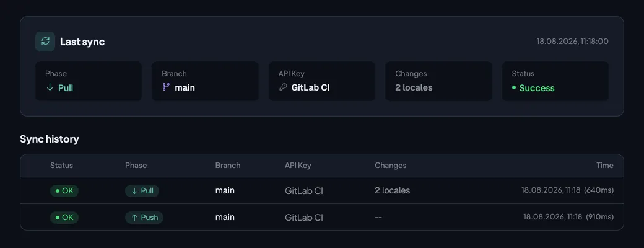Click the OK status badge in the Push row
Viewport: 644px width, 248px height.
pos(64,218)
